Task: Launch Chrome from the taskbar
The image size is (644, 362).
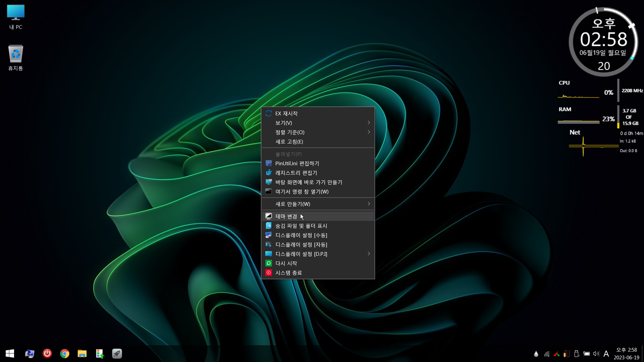Action: point(65,354)
